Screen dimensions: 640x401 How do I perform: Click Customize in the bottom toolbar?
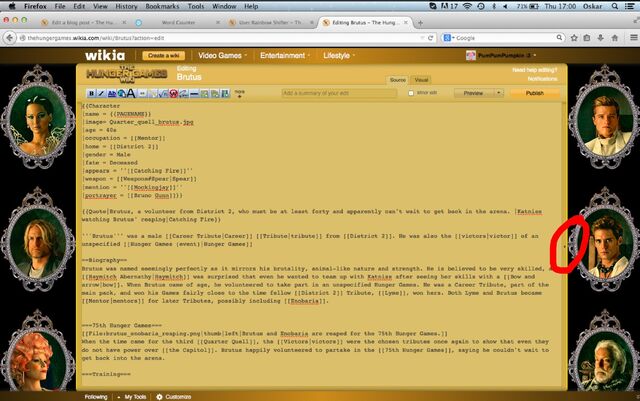(x=174, y=397)
